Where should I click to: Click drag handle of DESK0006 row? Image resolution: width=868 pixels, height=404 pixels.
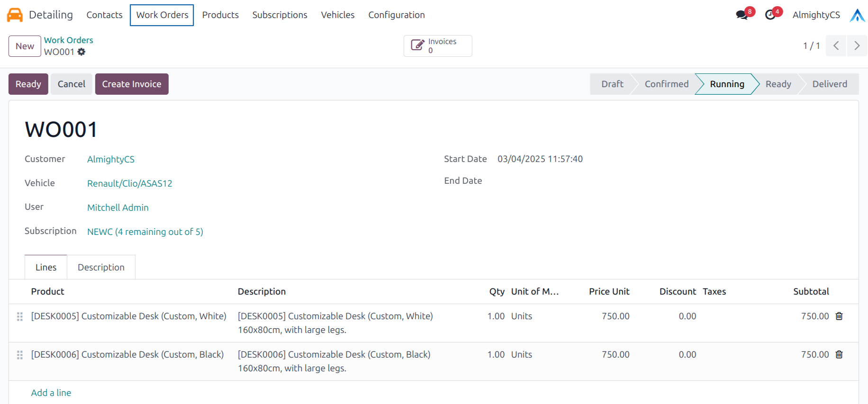pyautogui.click(x=20, y=355)
